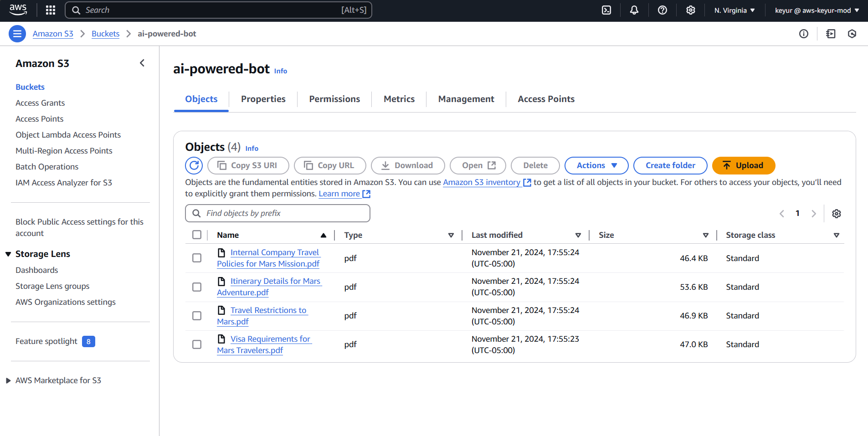Screen dimensions: 868x436
Task: Check Internal Company Travel Policies row
Action: (x=197, y=258)
